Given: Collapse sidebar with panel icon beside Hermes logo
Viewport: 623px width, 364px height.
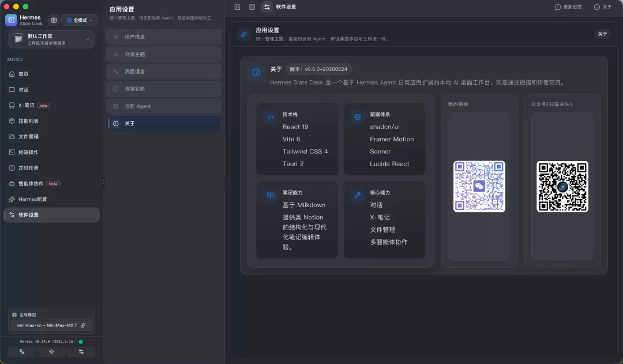Looking at the screenshot, I should [54, 20].
